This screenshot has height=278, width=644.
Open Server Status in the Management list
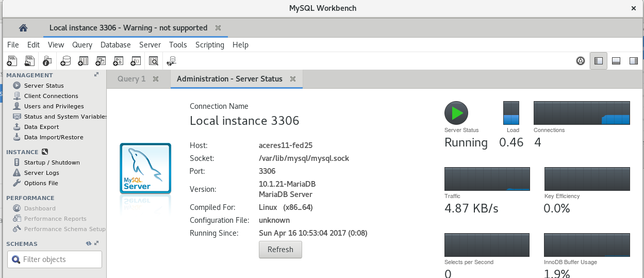point(44,86)
